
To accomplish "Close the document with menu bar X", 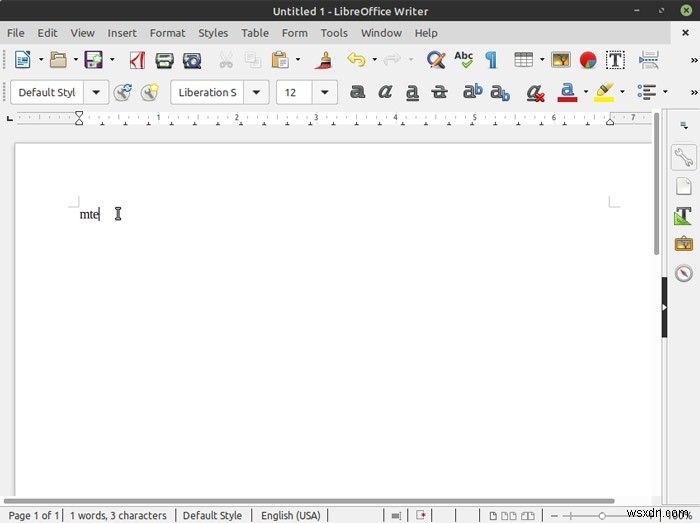I will [x=685, y=33].
